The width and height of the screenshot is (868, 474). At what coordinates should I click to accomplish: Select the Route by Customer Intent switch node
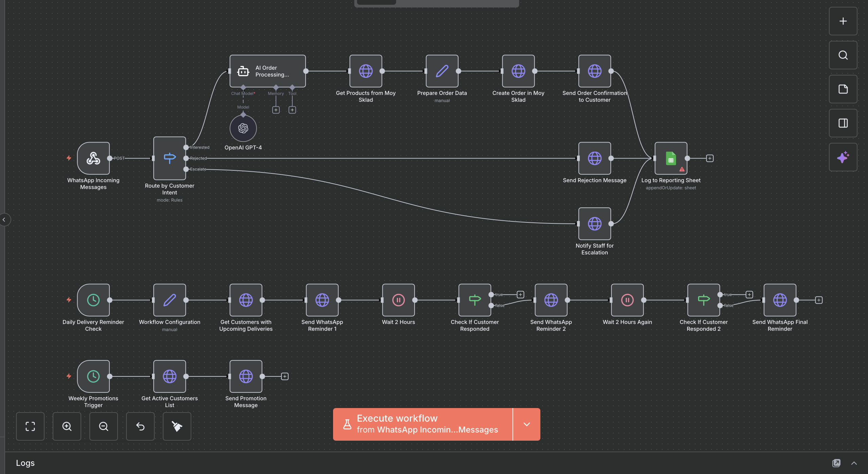pos(170,158)
